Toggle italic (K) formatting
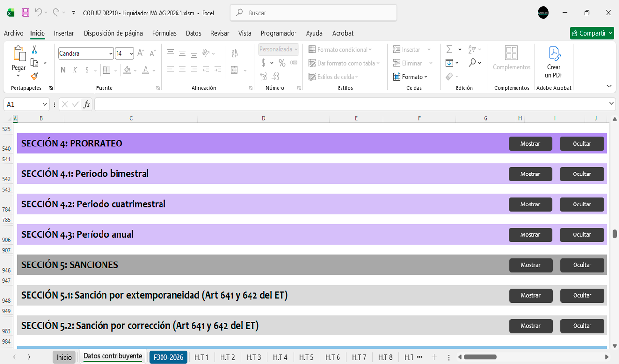This screenshot has height=364, width=619. click(75, 70)
